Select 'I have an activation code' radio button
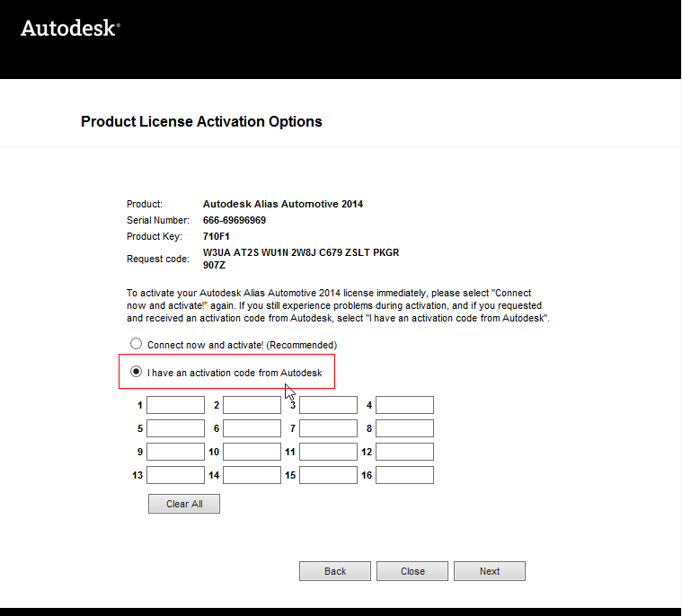682x616 pixels. (x=137, y=372)
